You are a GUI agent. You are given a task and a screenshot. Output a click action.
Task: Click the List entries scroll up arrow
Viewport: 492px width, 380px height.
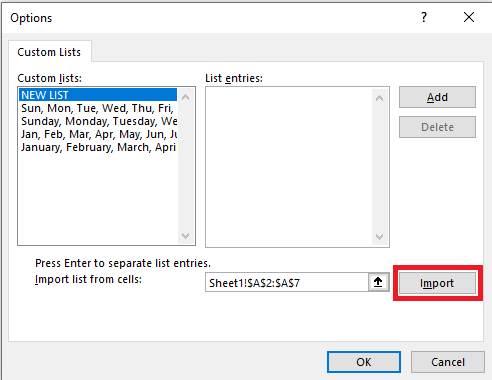point(379,98)
